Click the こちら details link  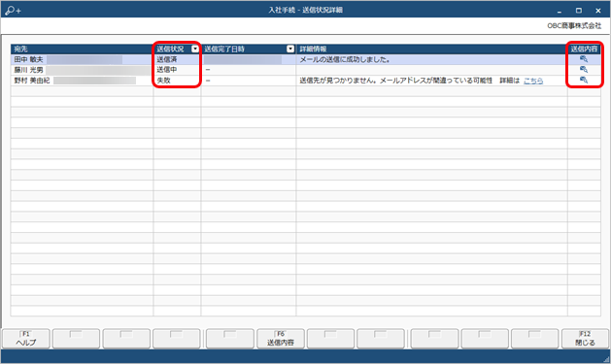533,81
